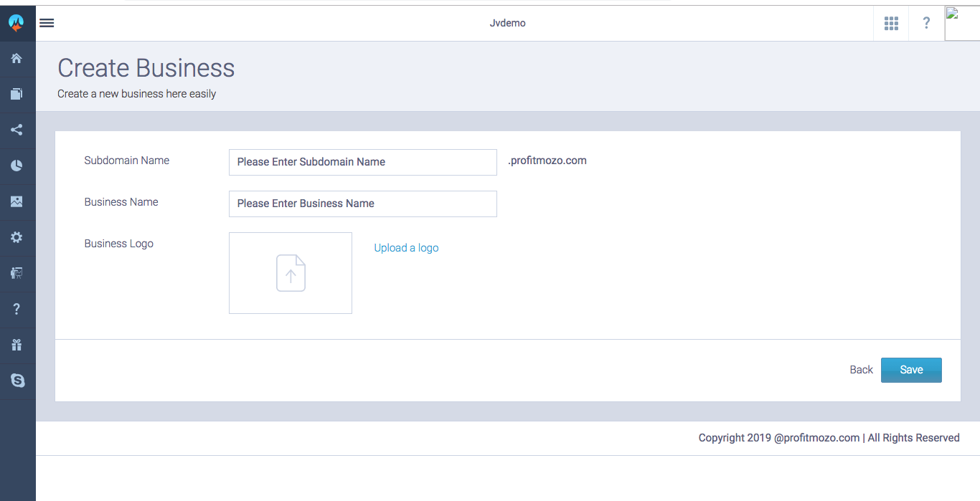The width and height of the screenshot is (980, 501).
Task: Open the pages stack sidebar icon
Action: pyautogui.click(x=17, y=94)
